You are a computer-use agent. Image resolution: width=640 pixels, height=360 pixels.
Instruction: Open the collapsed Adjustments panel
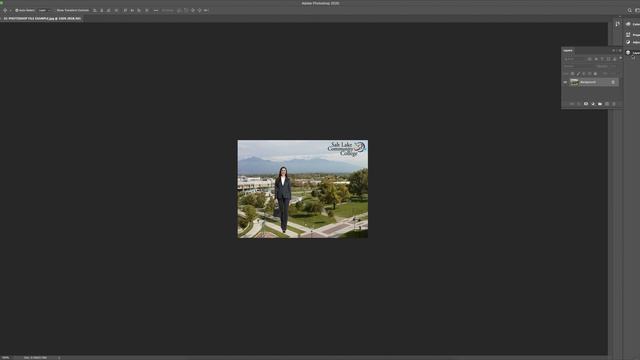[633, 42]
